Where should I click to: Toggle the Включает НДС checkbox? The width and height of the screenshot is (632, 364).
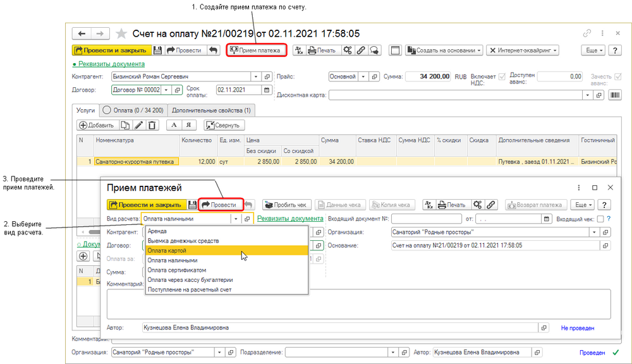(x=503, y=76)
